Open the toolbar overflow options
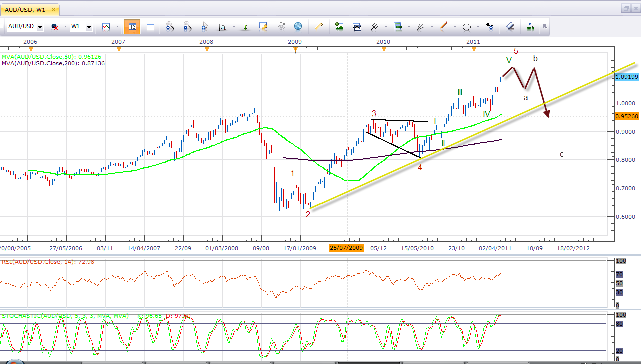The height and width of the screenshot is (364, 641). click(544, 26)
